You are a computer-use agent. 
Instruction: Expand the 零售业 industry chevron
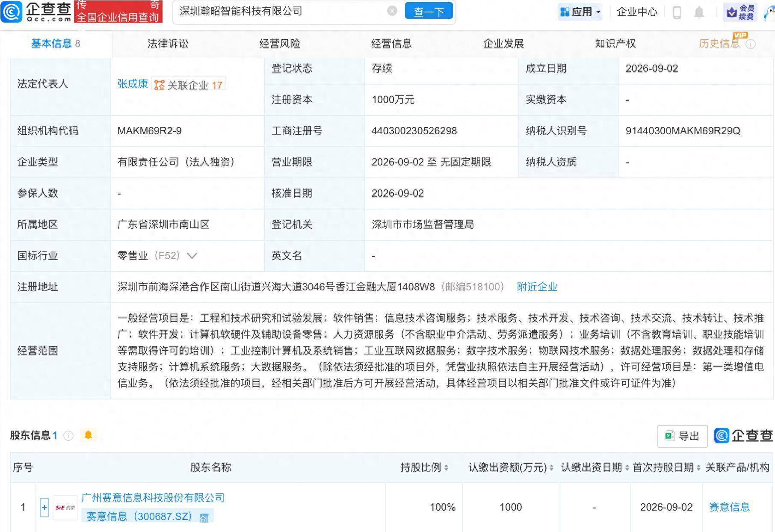pyautogui.click(x=192, y=256)
